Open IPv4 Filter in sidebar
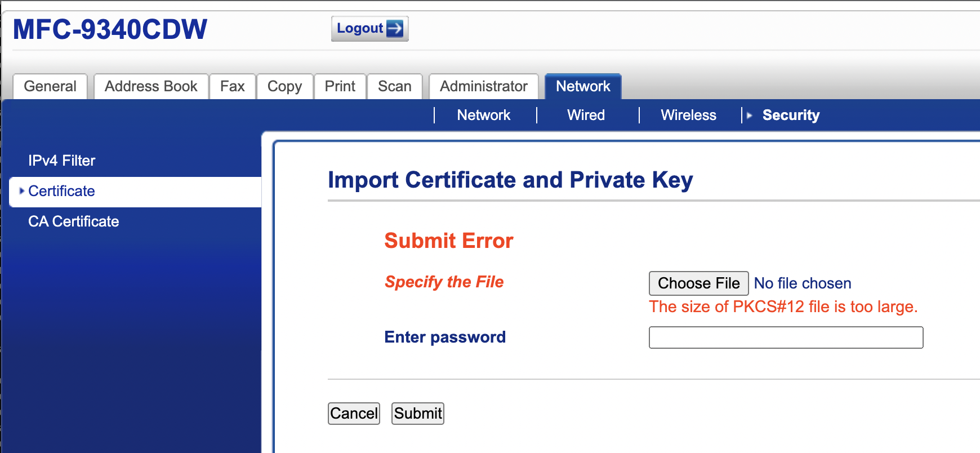This screenshot has width=980, height=453. point(62,161)
